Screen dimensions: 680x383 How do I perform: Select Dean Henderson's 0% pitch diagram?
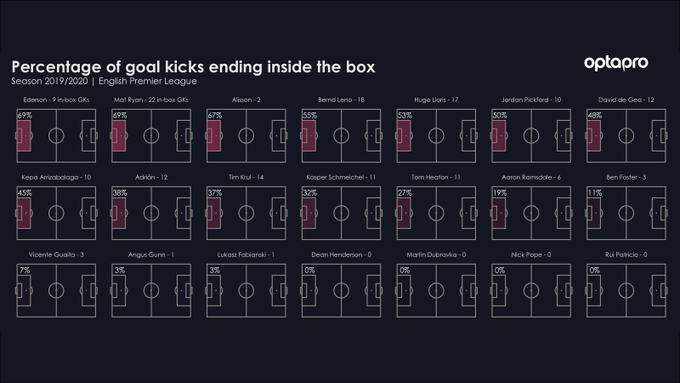(341, 291)
